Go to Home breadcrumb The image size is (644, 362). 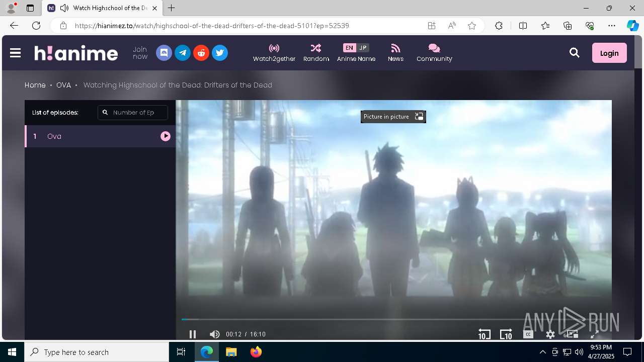pos(35,85)
